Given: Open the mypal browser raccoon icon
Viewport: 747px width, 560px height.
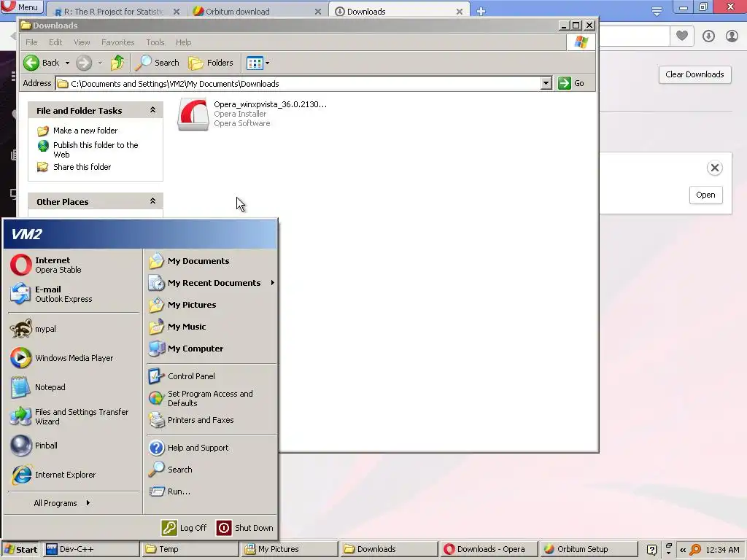Looking at the screenshot, I should (x=21, y=329).
